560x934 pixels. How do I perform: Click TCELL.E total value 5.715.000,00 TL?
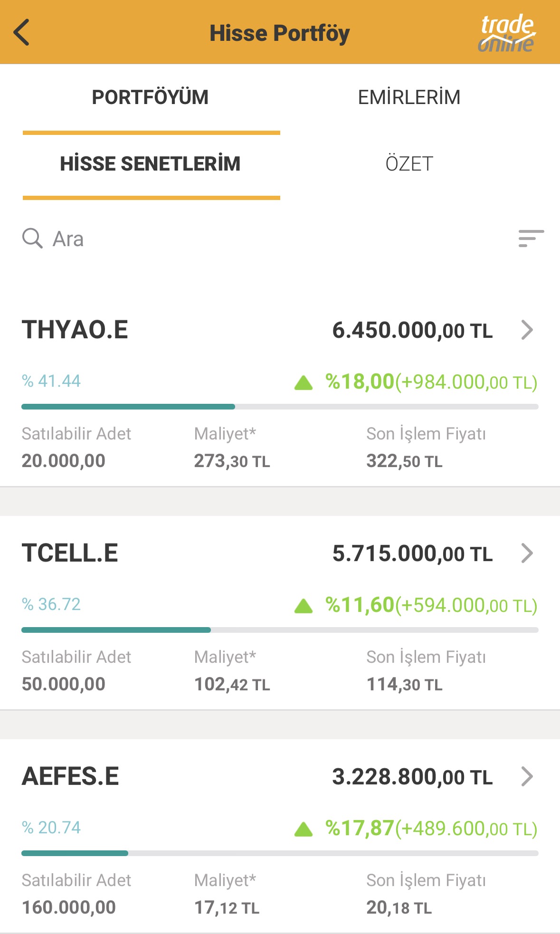click(412, 553)
